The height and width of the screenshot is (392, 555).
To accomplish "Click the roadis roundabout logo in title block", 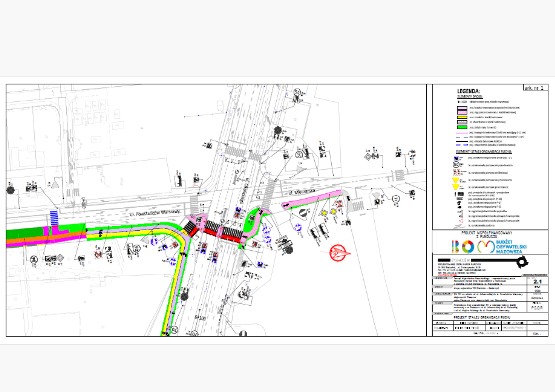I will [522, 262].
